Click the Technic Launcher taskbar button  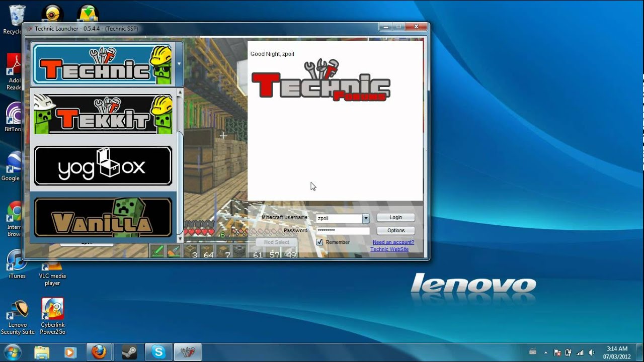point(188,352)
